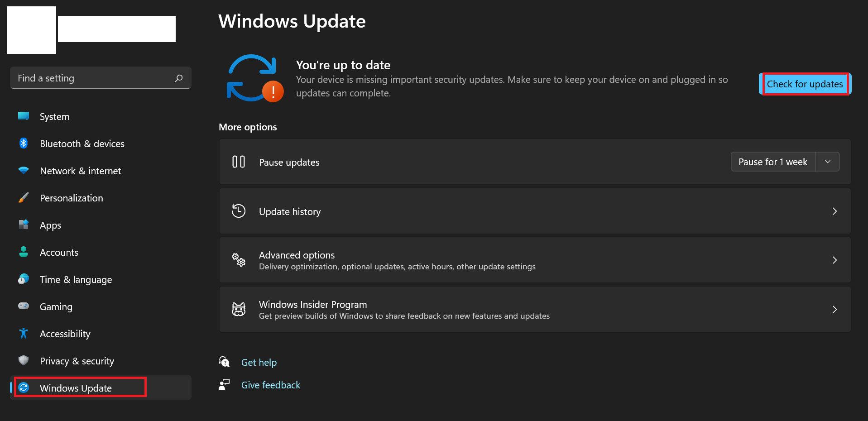Open the pause duration dropdown arrow
The width and height of the screenshot is (868, 421).
[x=828, y=162]
